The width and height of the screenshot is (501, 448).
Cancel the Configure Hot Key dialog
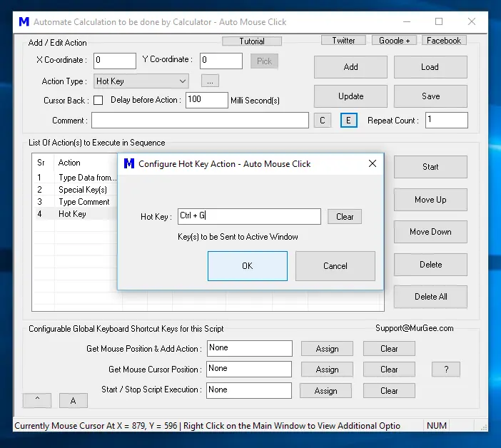coord(335,266)
